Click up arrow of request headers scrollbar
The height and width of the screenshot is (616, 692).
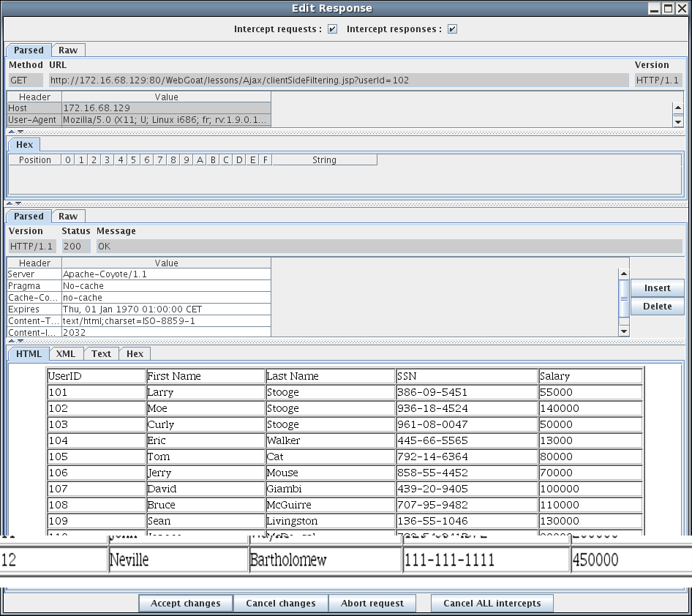click(677, 109)
